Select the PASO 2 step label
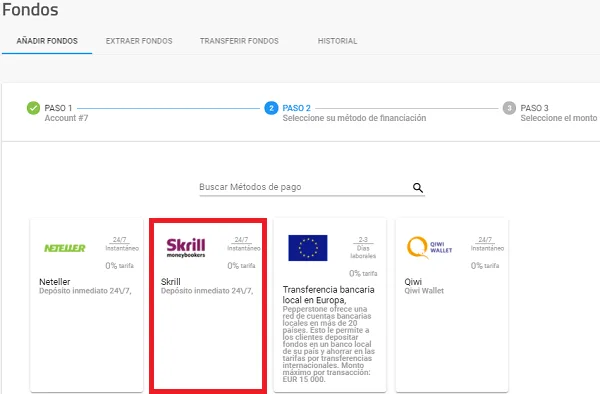 point(297,108)
